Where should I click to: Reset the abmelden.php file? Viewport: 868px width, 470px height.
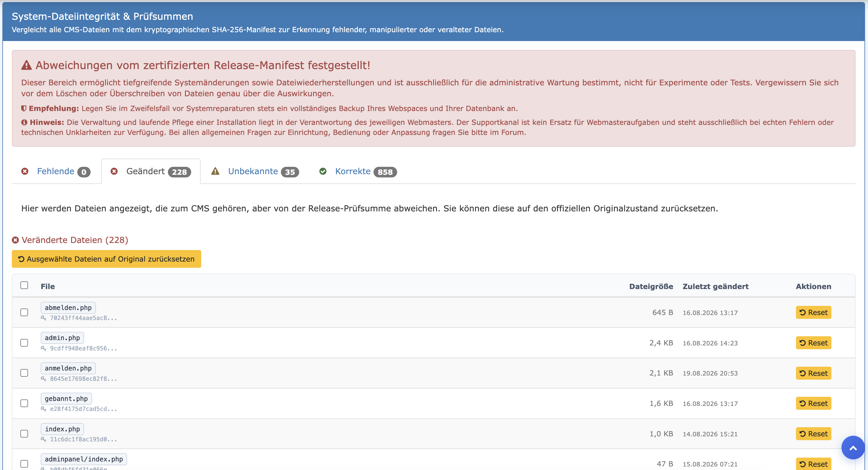coord(813,312)
